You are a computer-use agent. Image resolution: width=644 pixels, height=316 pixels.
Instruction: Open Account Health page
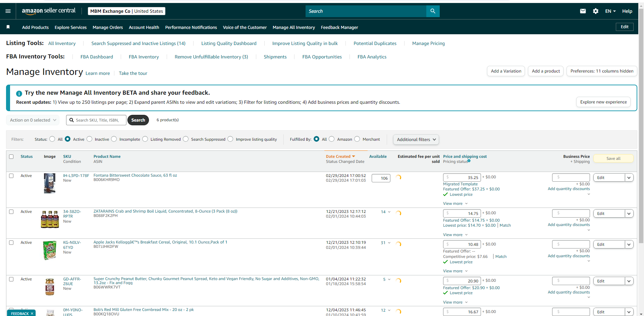[x=144, y=27]
